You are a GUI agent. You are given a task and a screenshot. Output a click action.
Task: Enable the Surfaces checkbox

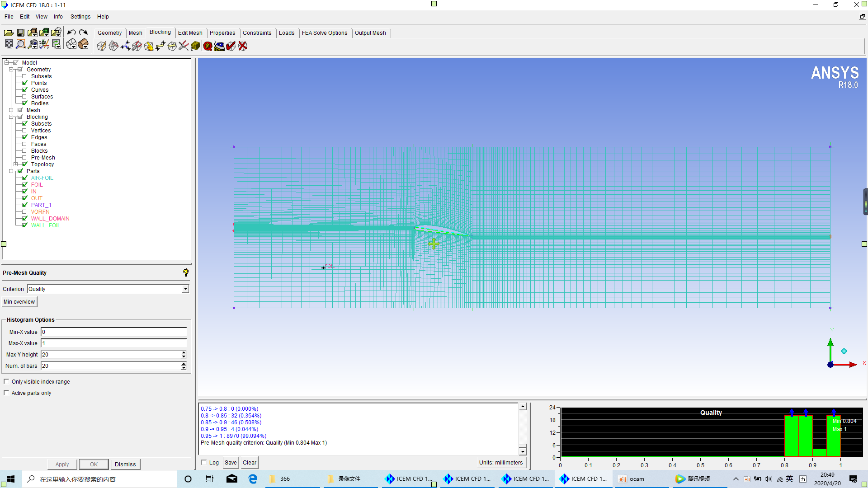click(x=24, y=97)
